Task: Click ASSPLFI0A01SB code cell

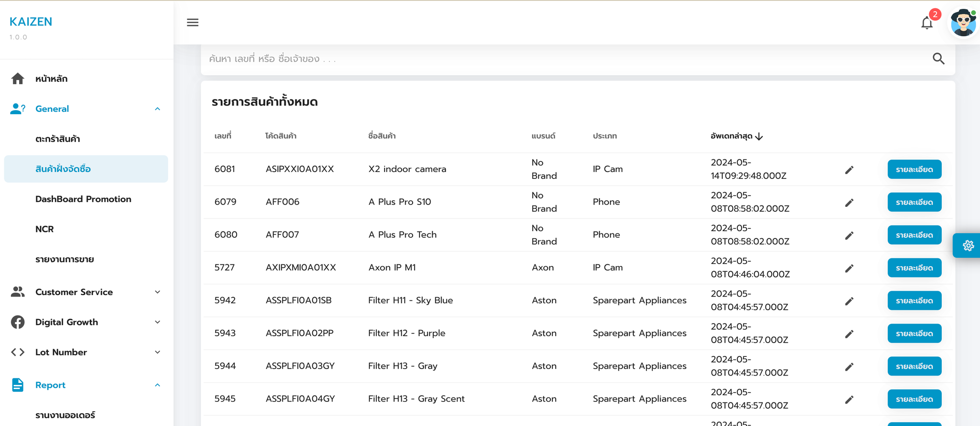Action: (x=298, y=301)
